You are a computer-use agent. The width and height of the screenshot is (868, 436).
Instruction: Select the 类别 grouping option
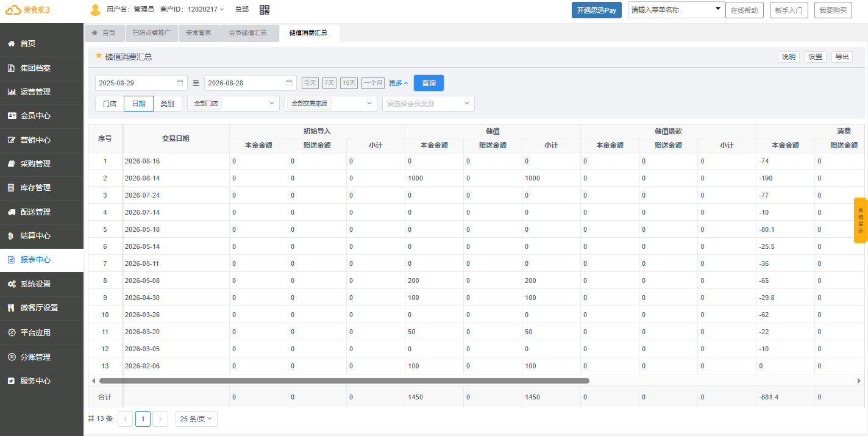pos(168,104)
